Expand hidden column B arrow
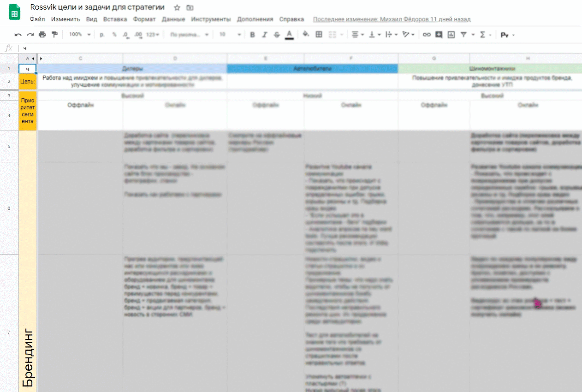This screenshot has width=582, height=392. [x=41, y=59]
